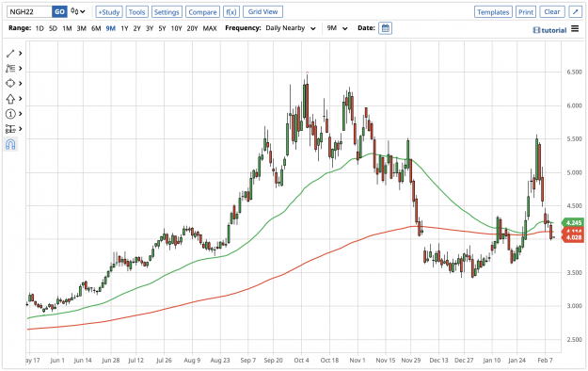Click the Jun 1 date axis label

(57, 360)
